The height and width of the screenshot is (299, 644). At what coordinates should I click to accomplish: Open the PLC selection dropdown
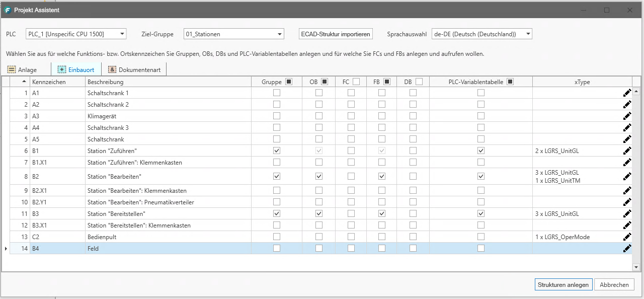121,34
